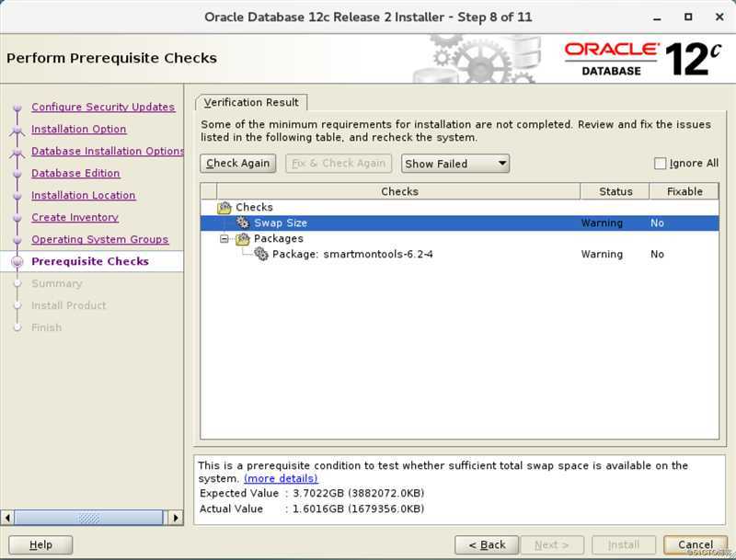736x560 pixels.
Task: Click the Install Product step label
Action: pos(68,305)
